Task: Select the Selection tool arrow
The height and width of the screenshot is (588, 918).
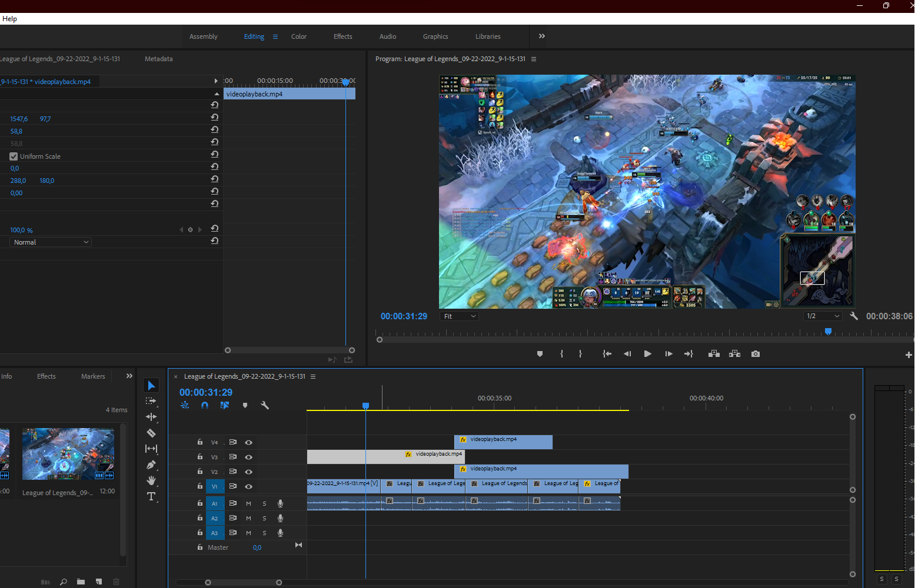Action: pyautogui.click(x=151, y=385)
